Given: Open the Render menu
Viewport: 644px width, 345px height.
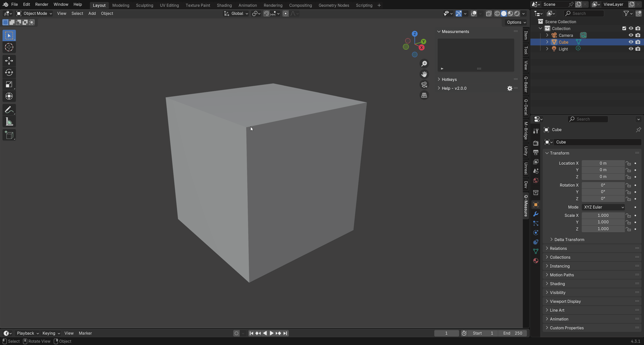Looking at the screenshot, I should click(x=42, y=5).
